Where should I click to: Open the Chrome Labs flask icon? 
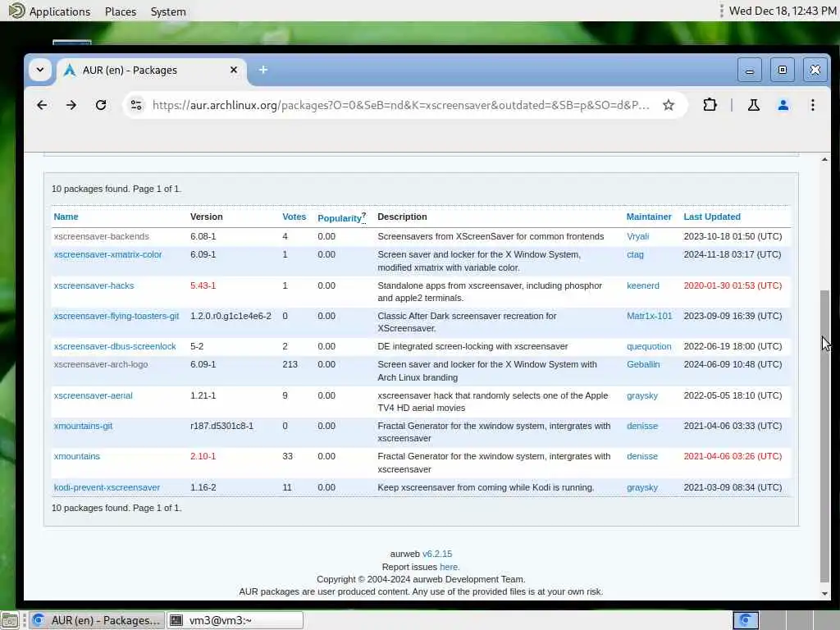[x=753, y=105]
